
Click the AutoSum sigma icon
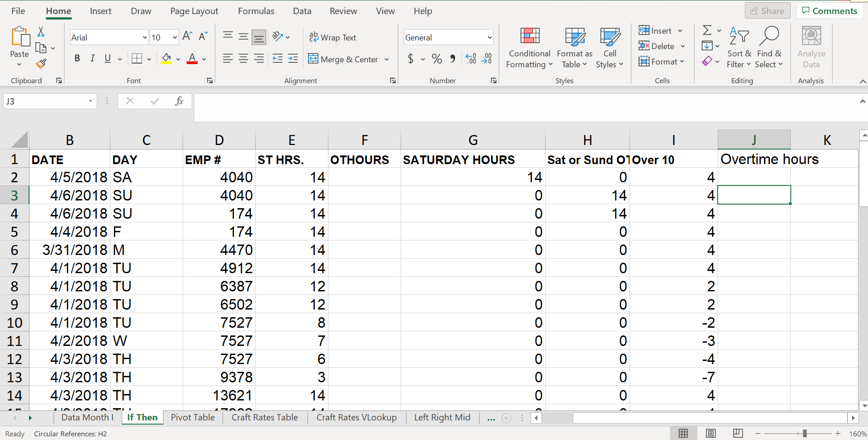[707, 30]
